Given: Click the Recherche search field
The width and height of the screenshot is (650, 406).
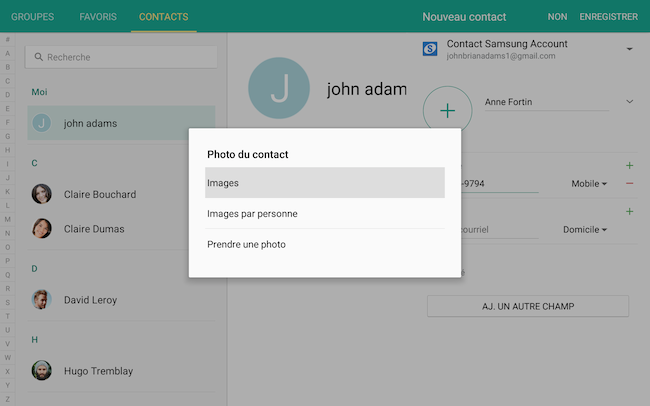Looking at the screenshot, I should pyautogui.click(x=121, y=57).
